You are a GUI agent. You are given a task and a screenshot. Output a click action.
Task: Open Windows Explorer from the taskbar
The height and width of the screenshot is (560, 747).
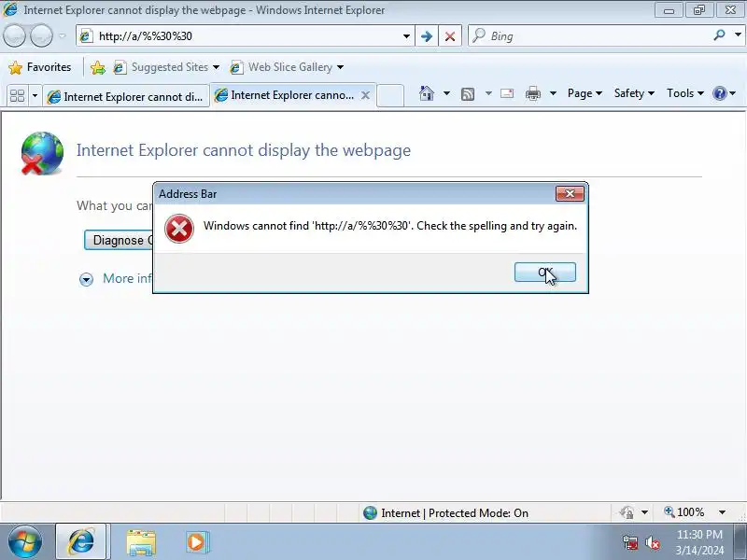pyautogui.click(x=141, y=542)
